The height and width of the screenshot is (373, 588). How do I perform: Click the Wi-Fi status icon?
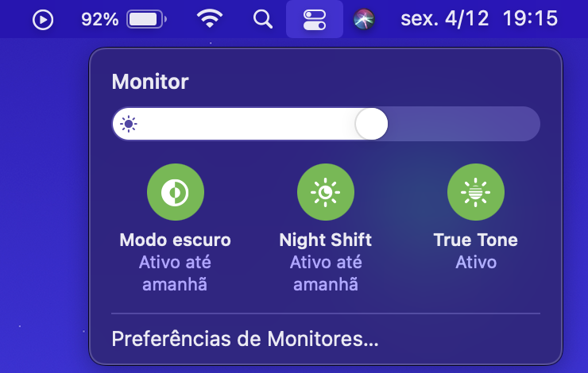[x=210, y=19]
